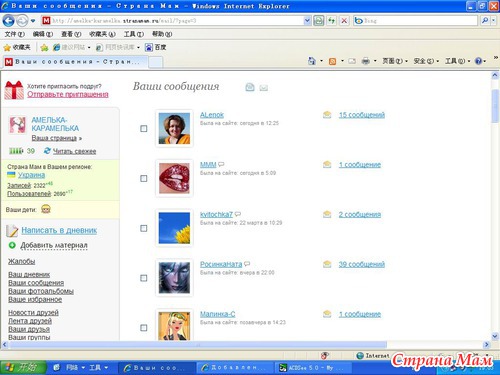Tick the checkbox beside kvitochka7
Viewport: 500px width, 375px height.
click(x=144, y=228)
